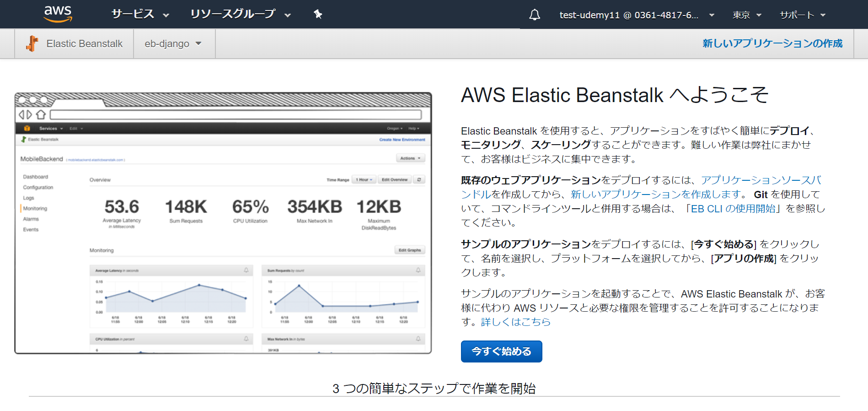The image size is (868, 411).
Task: Click the Elastic Beanstalk service icon
Action: click(x=32, y=43)
